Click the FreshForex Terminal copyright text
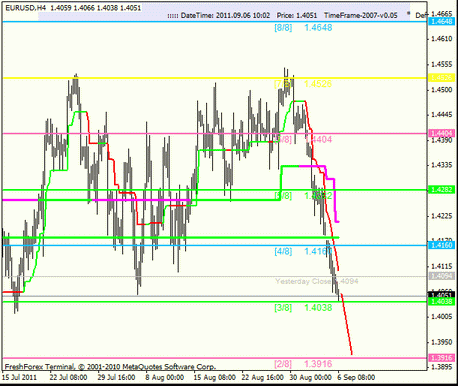The height and width of the screenshot is (386, 458). [x=110, y=367]
